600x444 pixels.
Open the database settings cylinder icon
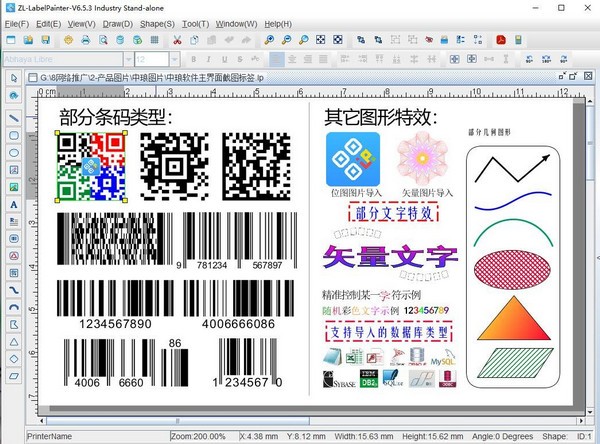[x=120, y=40]
